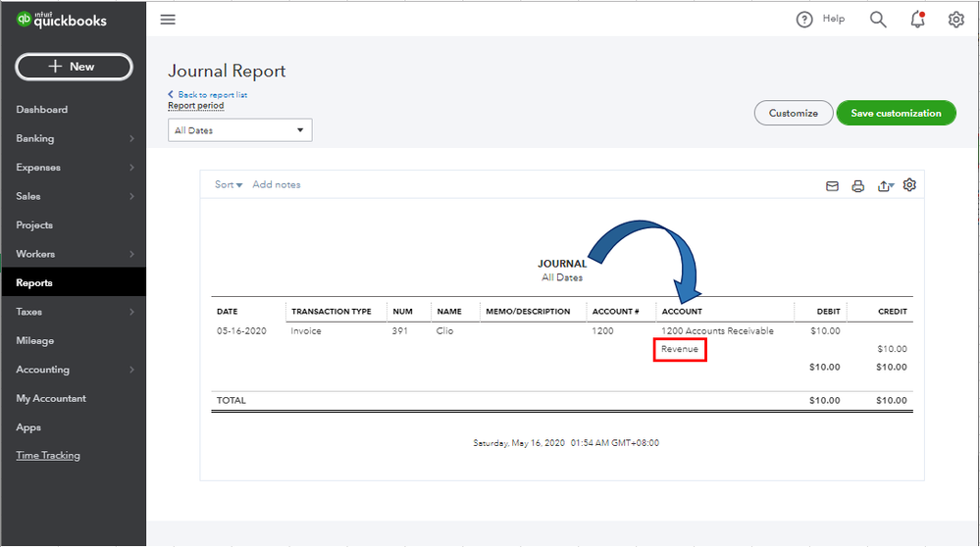
Task: Email the report via envelope icon
Action: tap(832, 185)
